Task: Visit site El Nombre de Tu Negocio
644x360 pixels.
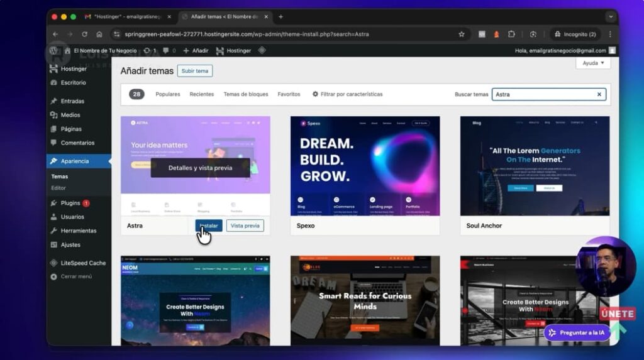Action: tap(101, 50)
